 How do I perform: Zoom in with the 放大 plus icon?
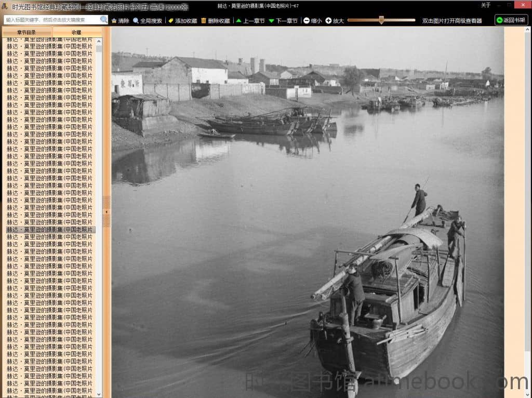335,21
